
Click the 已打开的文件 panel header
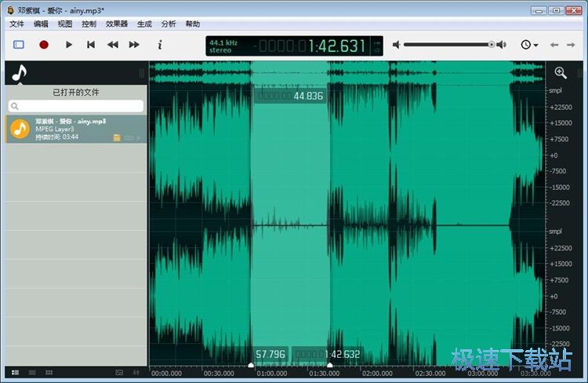(x=76, y=93)
